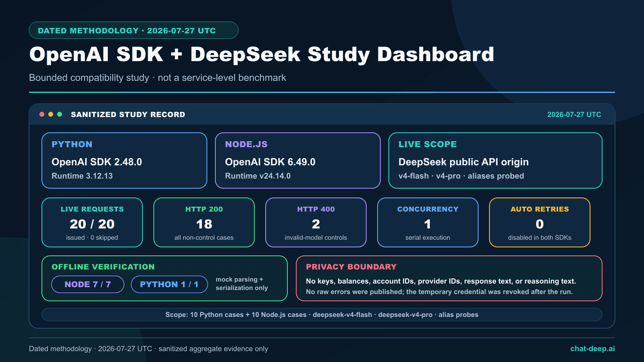
Task: Click the LIVE REQUESTS label
Action: point(92,209)
